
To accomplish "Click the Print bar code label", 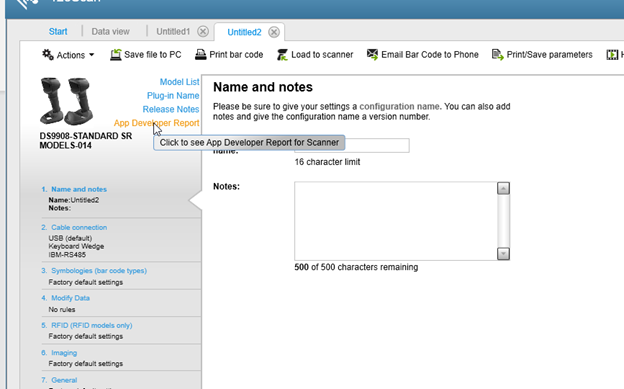I will click(236, 55).
